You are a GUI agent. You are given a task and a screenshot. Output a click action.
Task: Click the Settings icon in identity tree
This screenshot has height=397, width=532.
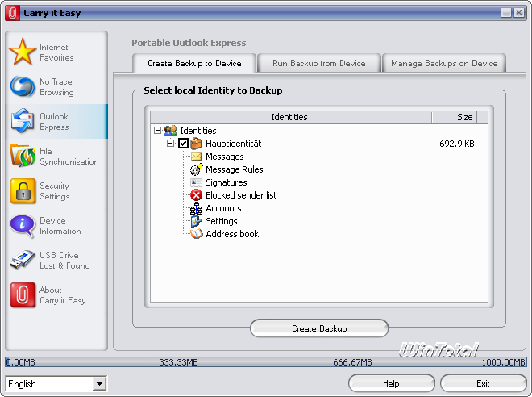(x=196, y=221)
